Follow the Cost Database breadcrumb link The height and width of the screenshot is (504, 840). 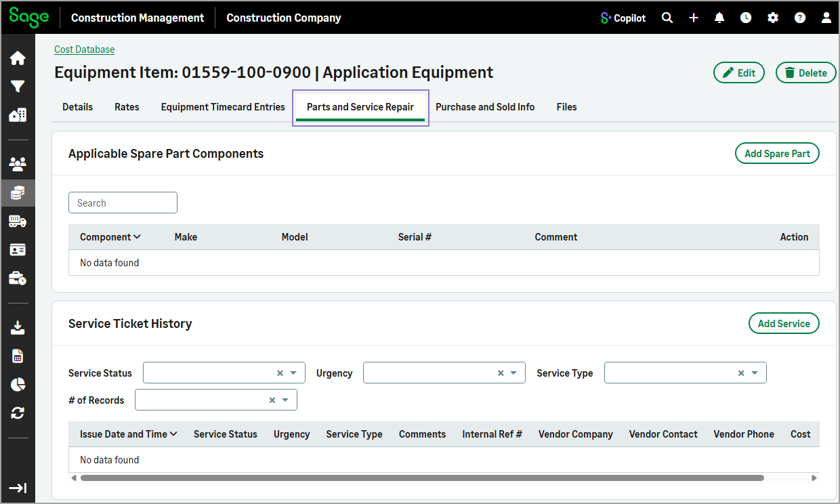(85, 49)
